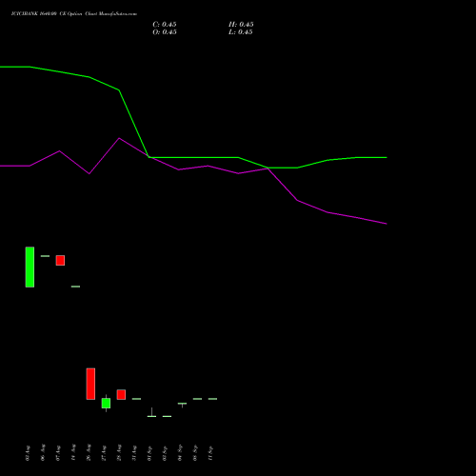This screenshot has width=476, height=476.
Task: Click the 27 Aug date label
Action: coord(104,453)
